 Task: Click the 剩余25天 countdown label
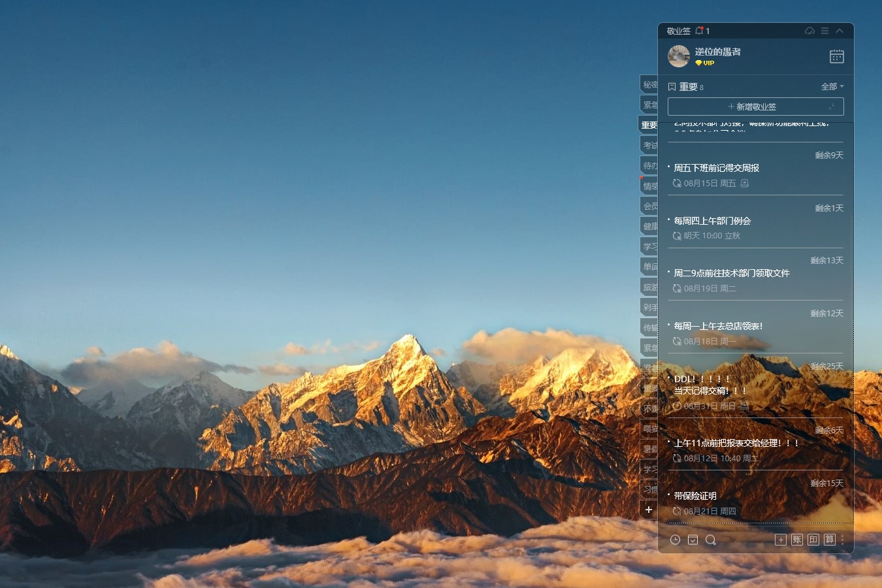pyautogui.click(x=827, y=367)
